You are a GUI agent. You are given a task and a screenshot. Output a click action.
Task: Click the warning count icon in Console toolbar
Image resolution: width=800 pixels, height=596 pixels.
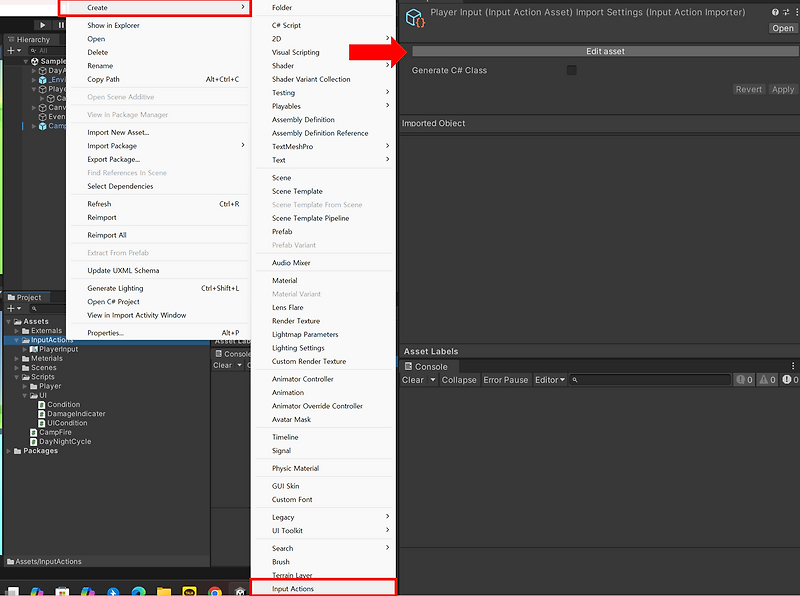tap(765, 379)
